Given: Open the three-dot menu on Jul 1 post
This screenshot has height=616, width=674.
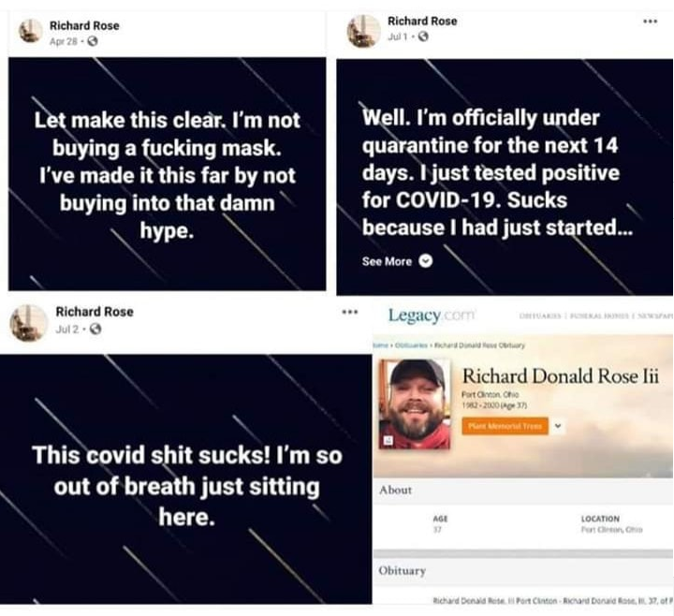Looking at the screenshot, I should pyautogui.click(x=650, y=21).
